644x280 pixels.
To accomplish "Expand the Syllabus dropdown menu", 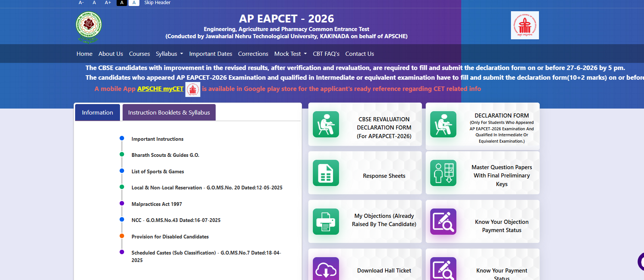I will [x=169, y=54].
